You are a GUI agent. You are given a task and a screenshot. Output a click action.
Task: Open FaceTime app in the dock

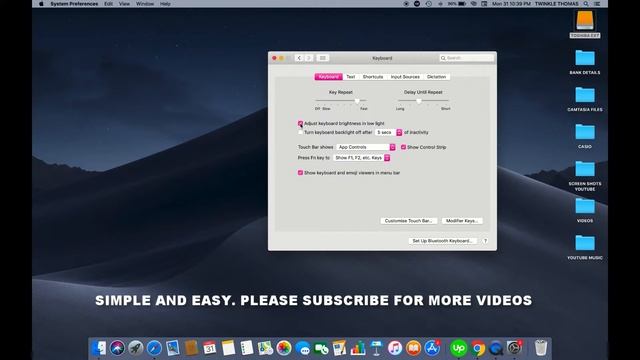coord(321,348)
